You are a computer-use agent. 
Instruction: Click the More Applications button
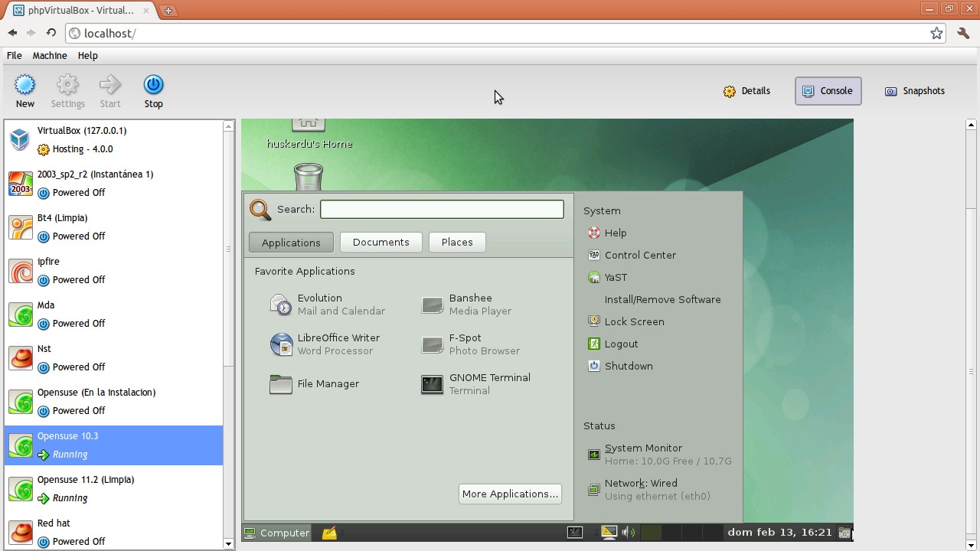[x=510, y=494]
